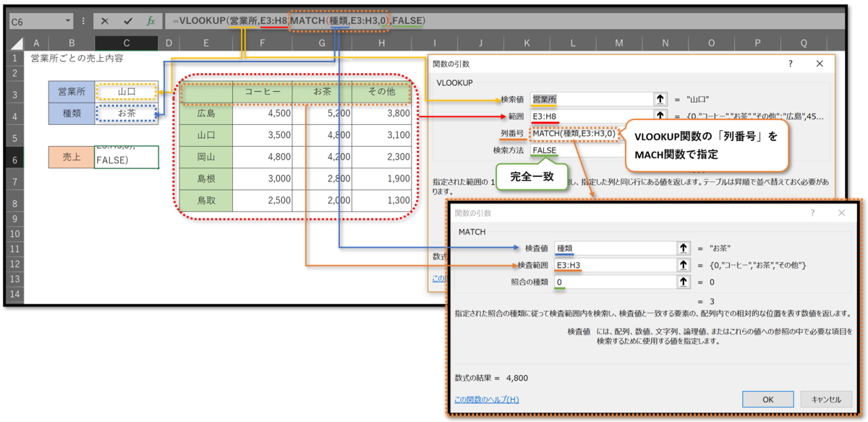Select row 1 header
Image resolution: width=868 pixels, height=422 pixels.
(x=16, y=58)
